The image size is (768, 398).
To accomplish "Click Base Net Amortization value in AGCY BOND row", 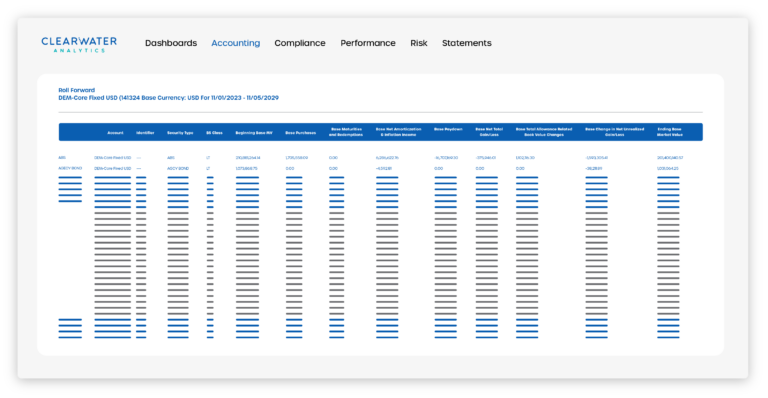I will click(x=384, y=168).
